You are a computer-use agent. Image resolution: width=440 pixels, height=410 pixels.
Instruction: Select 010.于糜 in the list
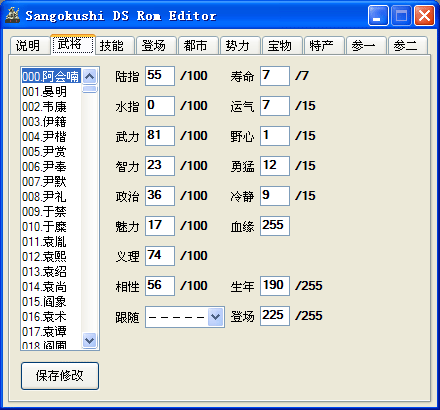pyautogui.click(x=51, y=226)
